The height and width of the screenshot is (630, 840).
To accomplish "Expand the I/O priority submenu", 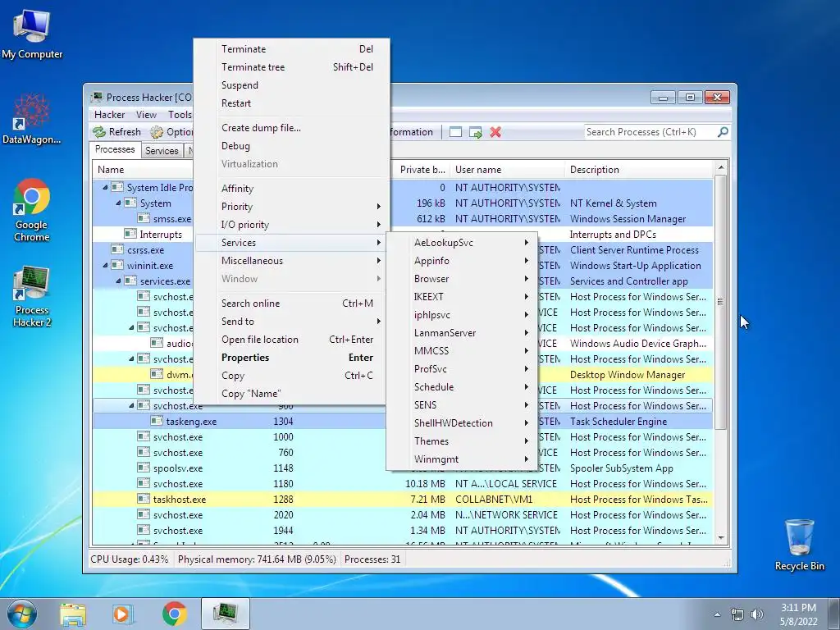I will [290, 225].
